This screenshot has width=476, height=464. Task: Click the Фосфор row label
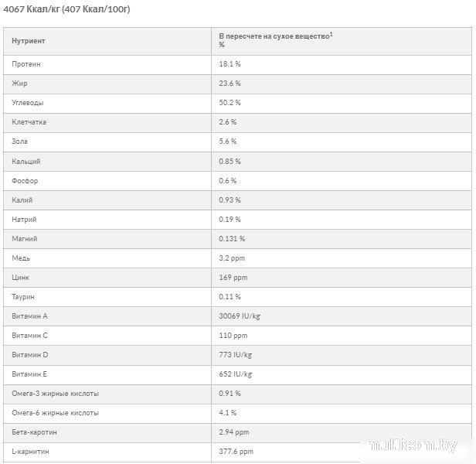[25, 180]
